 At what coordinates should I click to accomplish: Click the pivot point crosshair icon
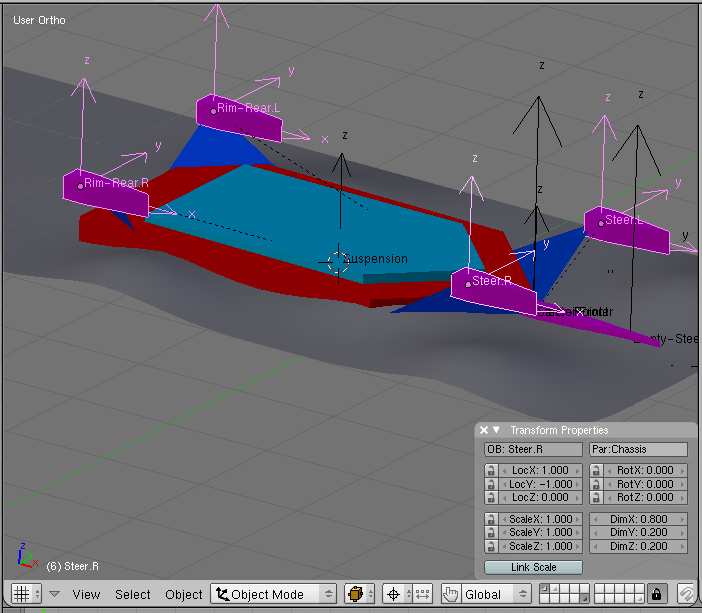pyautogui.click(x=397, y=594)
